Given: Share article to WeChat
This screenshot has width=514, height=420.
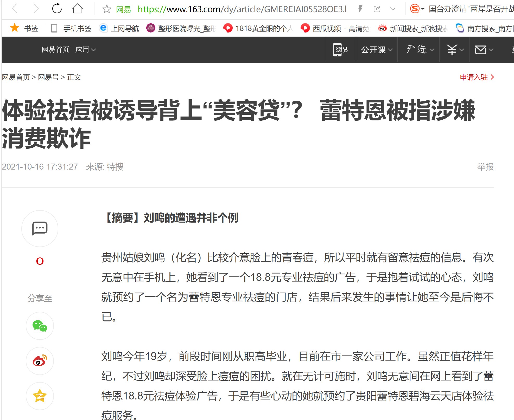Looking at the screenshot, I should 40,326.
